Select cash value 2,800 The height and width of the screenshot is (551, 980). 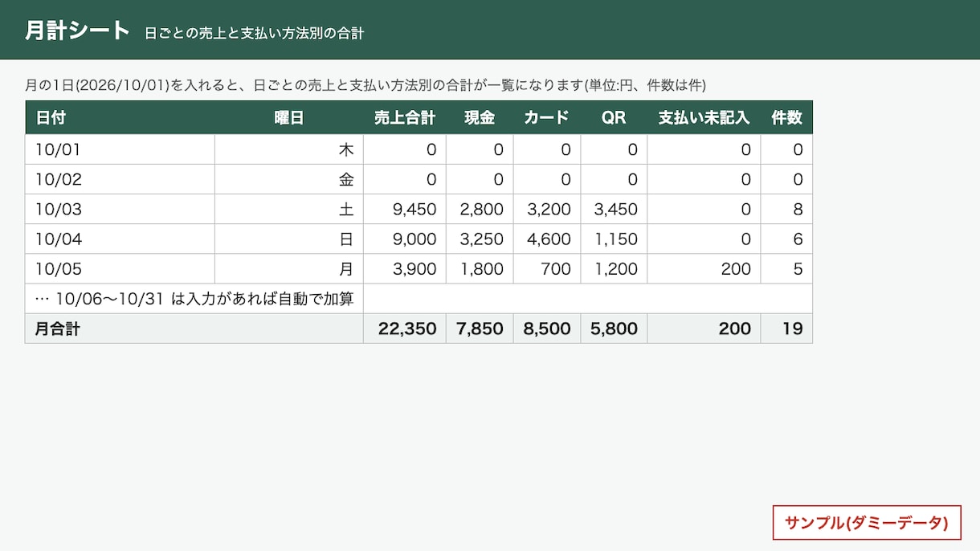coord(480,210)
